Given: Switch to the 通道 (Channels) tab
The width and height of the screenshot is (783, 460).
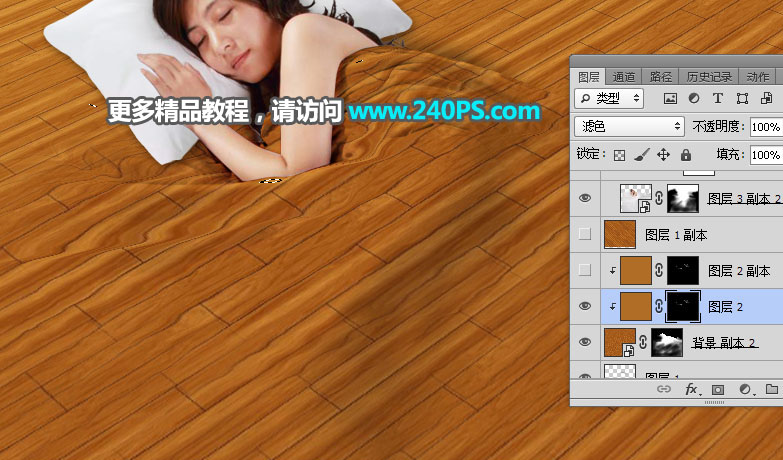Looking at the screenshot, I should [x=623, y=77].
